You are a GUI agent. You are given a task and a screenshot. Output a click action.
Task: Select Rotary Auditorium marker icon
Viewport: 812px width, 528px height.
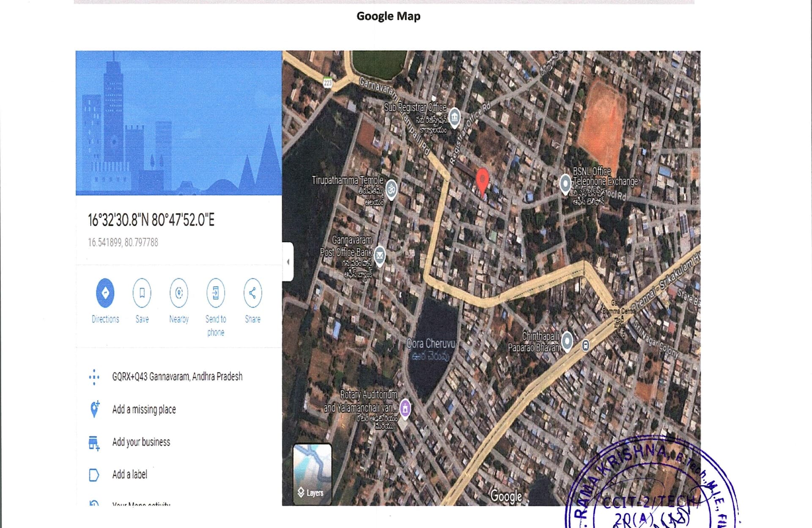[405, 408]
